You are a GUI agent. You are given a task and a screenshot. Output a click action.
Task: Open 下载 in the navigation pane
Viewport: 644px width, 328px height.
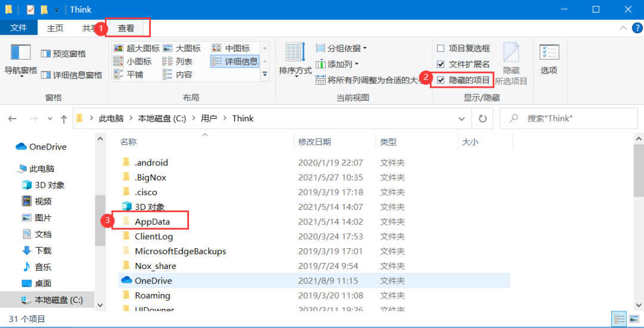point(36,250)
